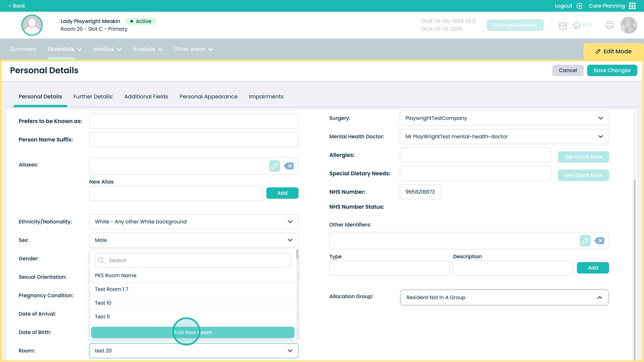
Task: Collapse the Allocation Group dropdown
Action: click(504, 298)
